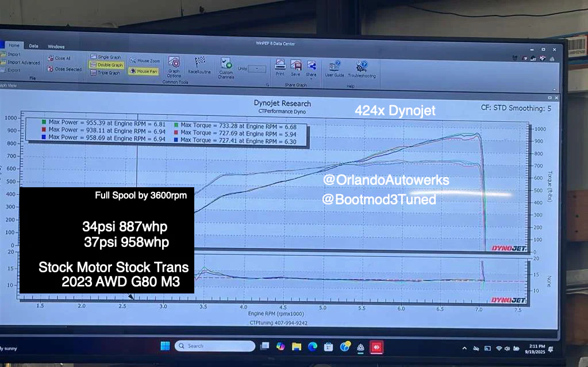Click the 'Torque (ft-lbs)' axis label
588x367 pixels.
point(550,186)
